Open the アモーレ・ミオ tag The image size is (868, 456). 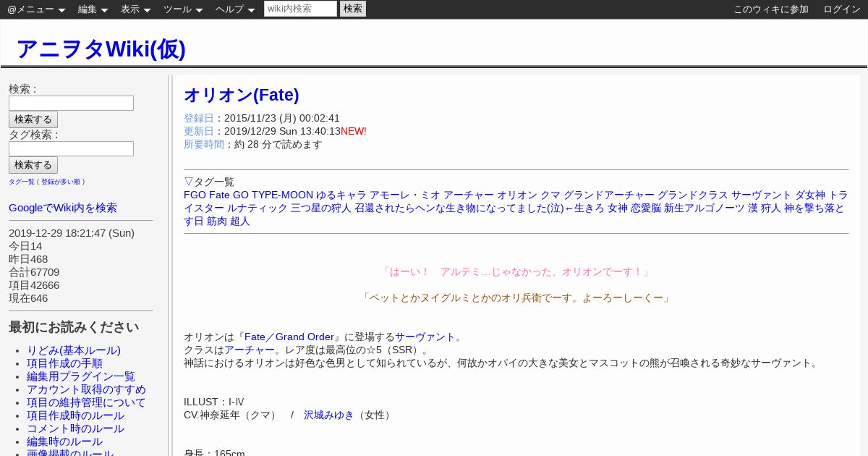[x=405, y=195]
